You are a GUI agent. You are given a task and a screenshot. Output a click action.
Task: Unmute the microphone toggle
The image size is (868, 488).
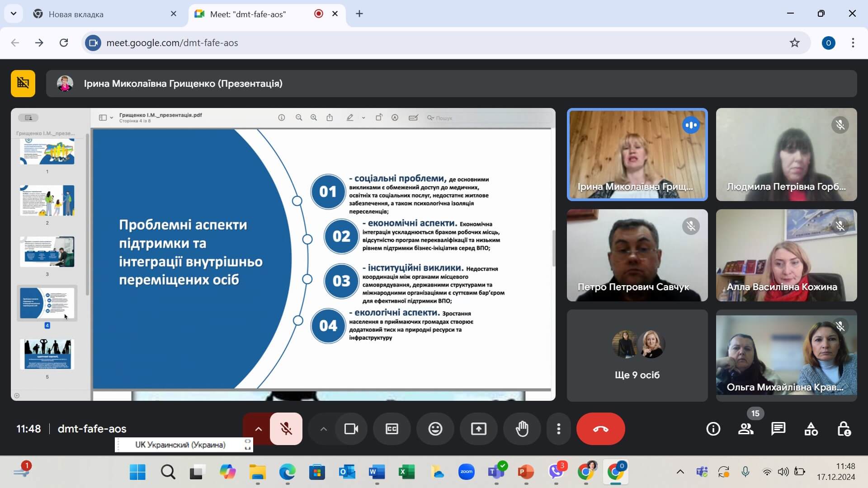click(x=286, y=429)
